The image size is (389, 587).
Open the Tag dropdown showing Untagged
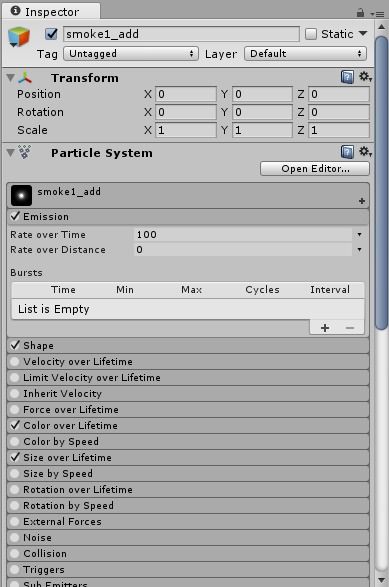click(131, 54)
